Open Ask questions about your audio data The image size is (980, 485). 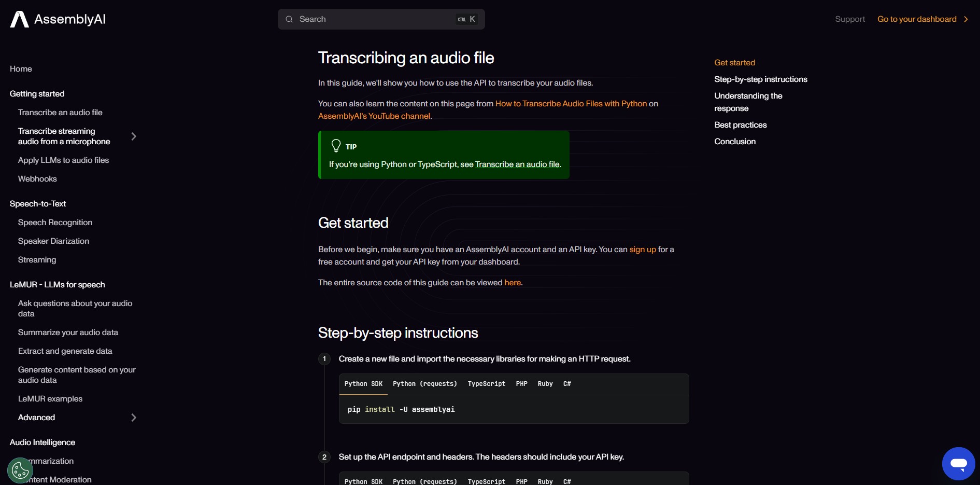(x=75, y=309)
